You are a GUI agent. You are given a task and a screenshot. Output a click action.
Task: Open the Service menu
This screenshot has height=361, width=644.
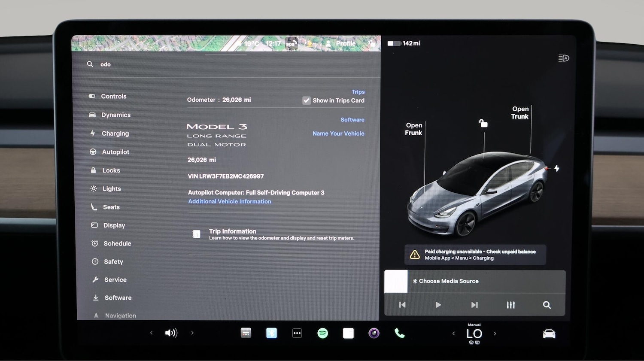tap(109, 279)
